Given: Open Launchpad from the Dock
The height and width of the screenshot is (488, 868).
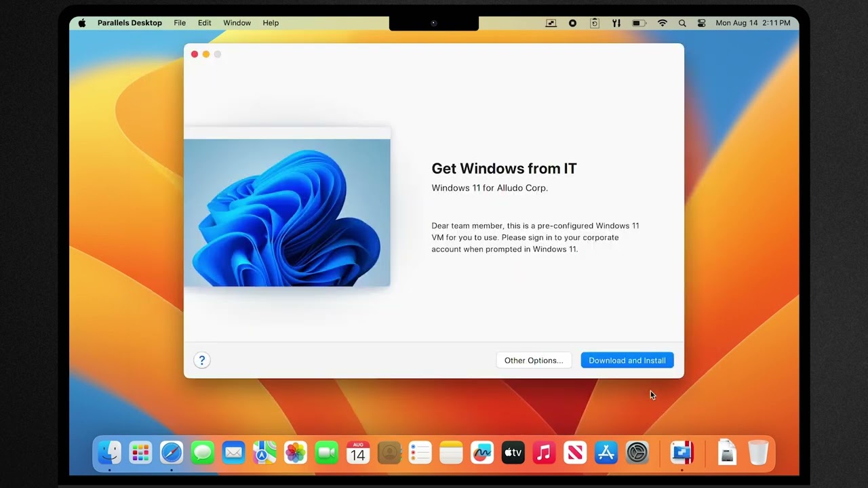Looking at the screenshot, I should coord(140,452).
